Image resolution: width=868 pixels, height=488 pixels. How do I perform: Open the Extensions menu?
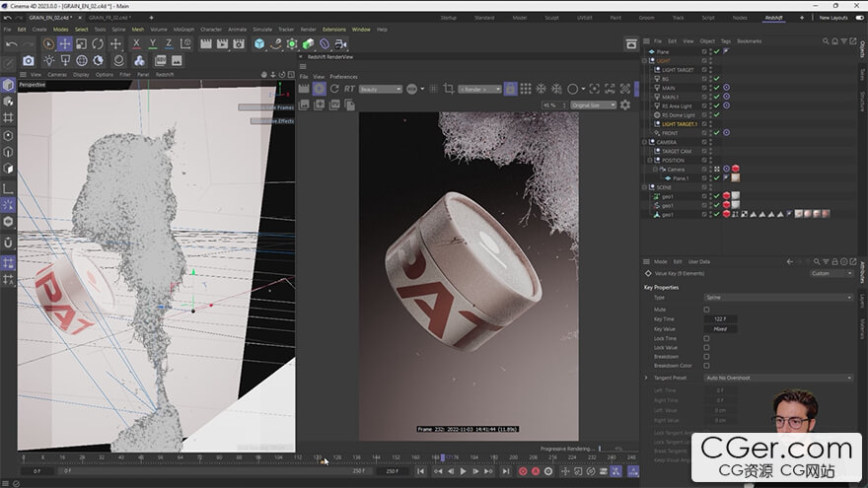(x=333, y=30)
